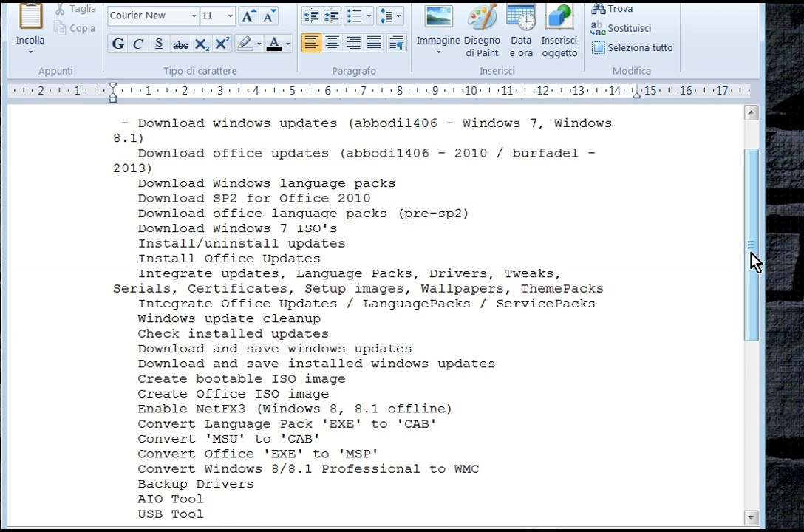Toggle superscript X² formatting

tap(222, 44)
